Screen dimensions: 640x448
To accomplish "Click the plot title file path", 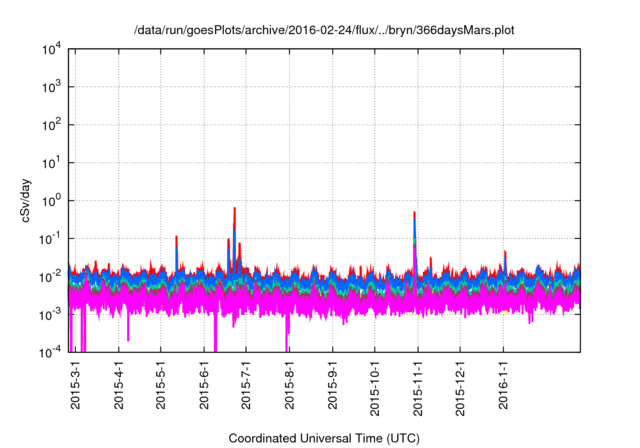I will coord(324,30).
